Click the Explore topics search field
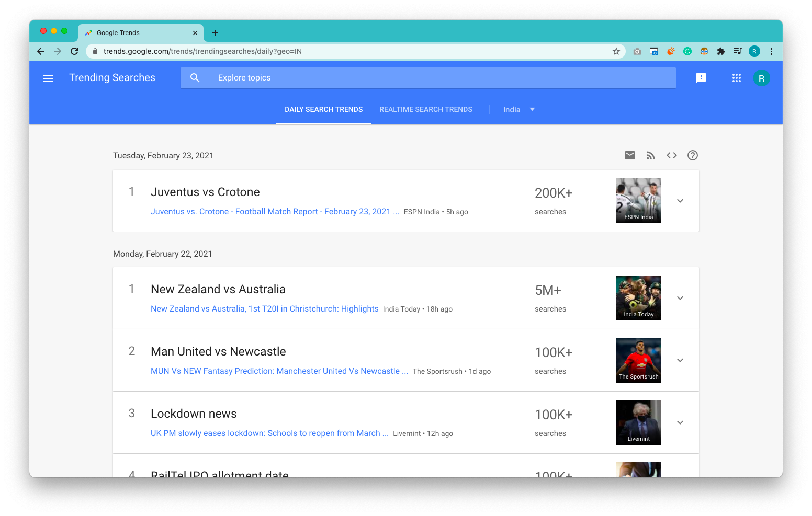Screen dimensions: 812x516 pyautogui.click(x=428, y=78)
